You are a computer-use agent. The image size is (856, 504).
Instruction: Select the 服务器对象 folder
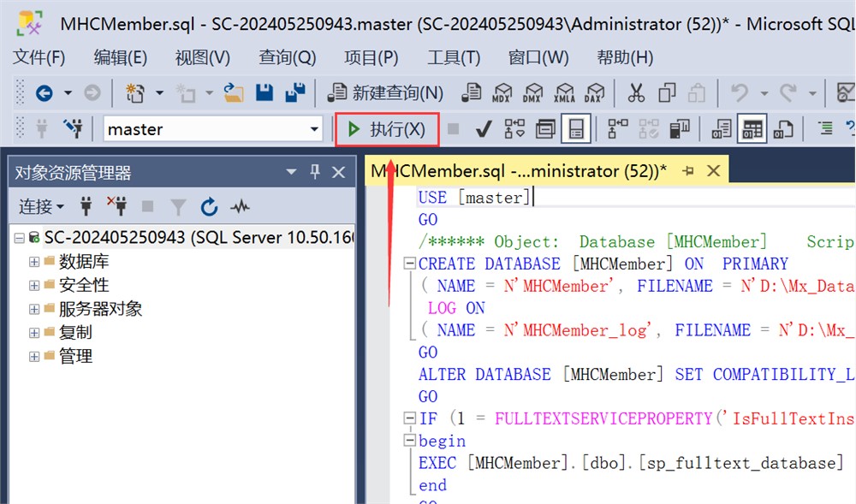coord(100,309)
